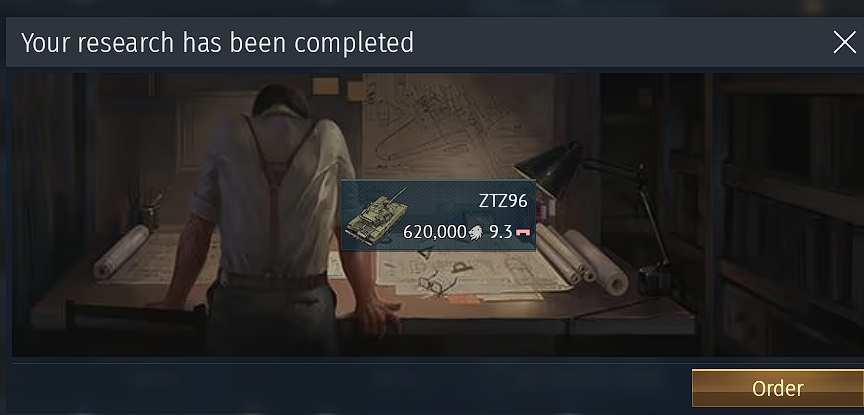Click the ZTZ96 tank thumbnail icon
864x415 pixels.
376,217
